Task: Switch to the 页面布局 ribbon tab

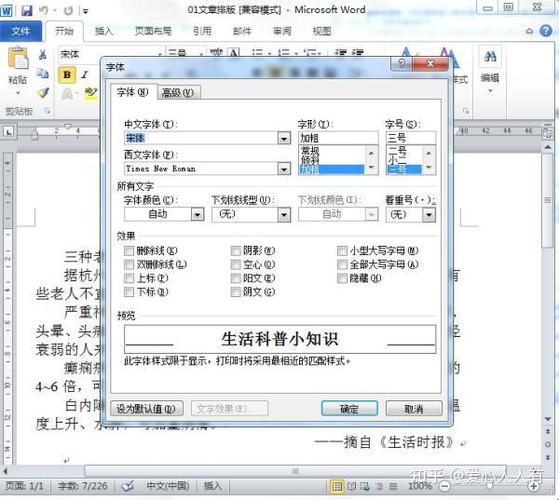Action: [x=153, y=31]
